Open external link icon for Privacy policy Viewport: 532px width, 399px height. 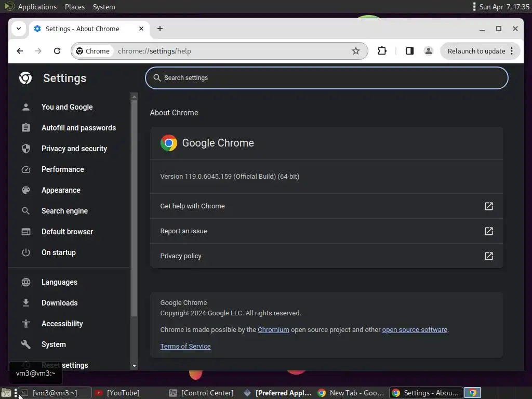(x=488, y=256)
